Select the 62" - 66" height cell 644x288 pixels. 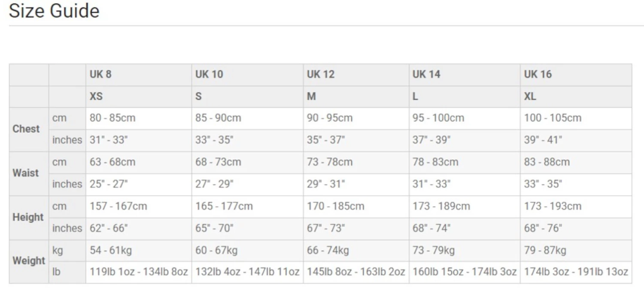(x=109, y=228)
